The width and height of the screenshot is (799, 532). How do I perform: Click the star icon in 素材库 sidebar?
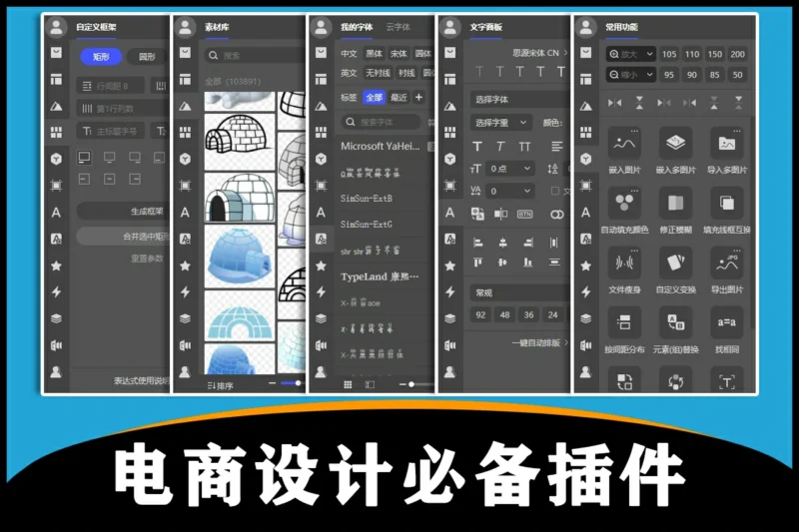[x=185, y=266]
